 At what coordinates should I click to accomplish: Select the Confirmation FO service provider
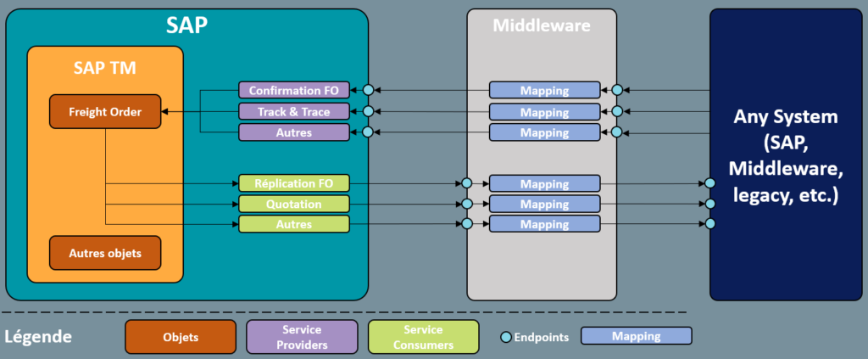294,90
